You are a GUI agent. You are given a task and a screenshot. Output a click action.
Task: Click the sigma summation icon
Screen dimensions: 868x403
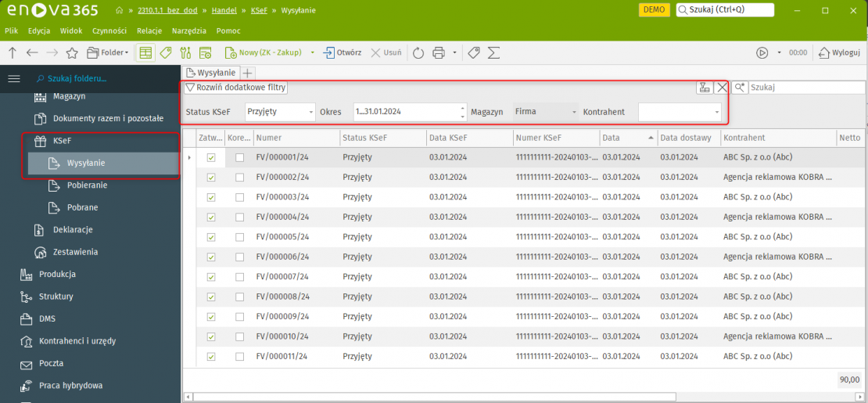pos(493,52)
